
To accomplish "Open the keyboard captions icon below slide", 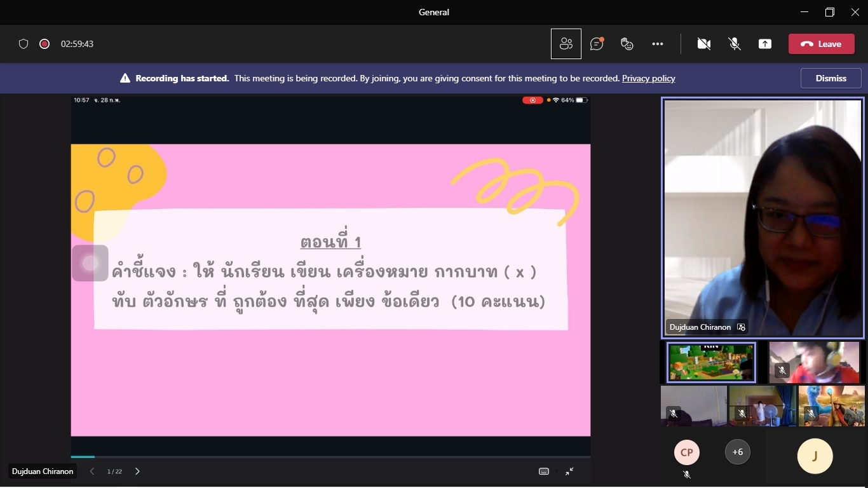I will pyautogui.click(x=544, y=471).
